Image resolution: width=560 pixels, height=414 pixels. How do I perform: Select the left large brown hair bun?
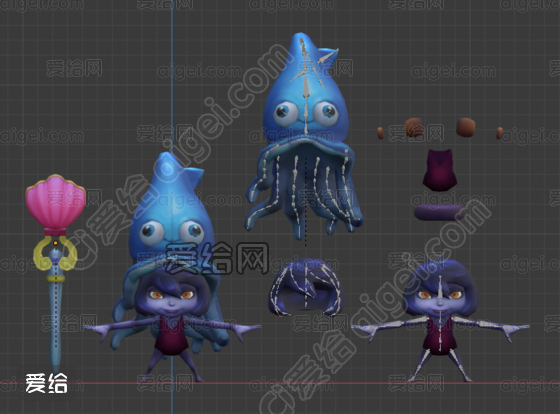point(414,127)
